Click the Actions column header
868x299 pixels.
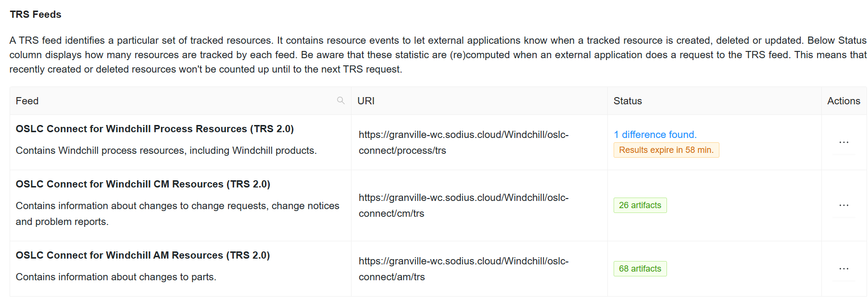(843, 101)
